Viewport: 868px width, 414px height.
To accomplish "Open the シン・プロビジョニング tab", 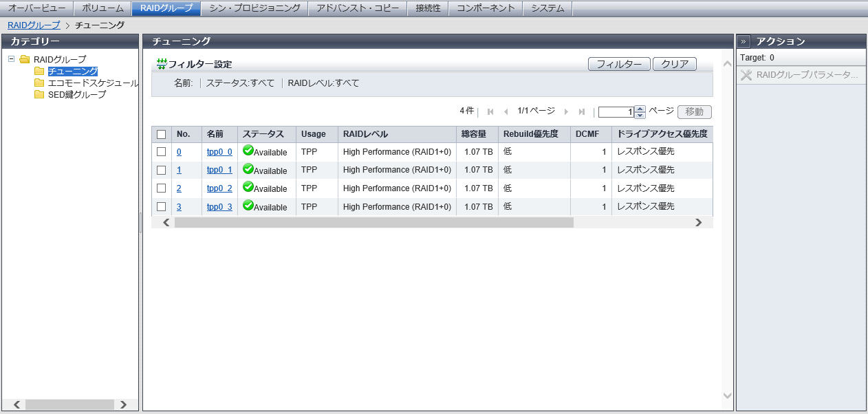I will [x=254, y=8].
